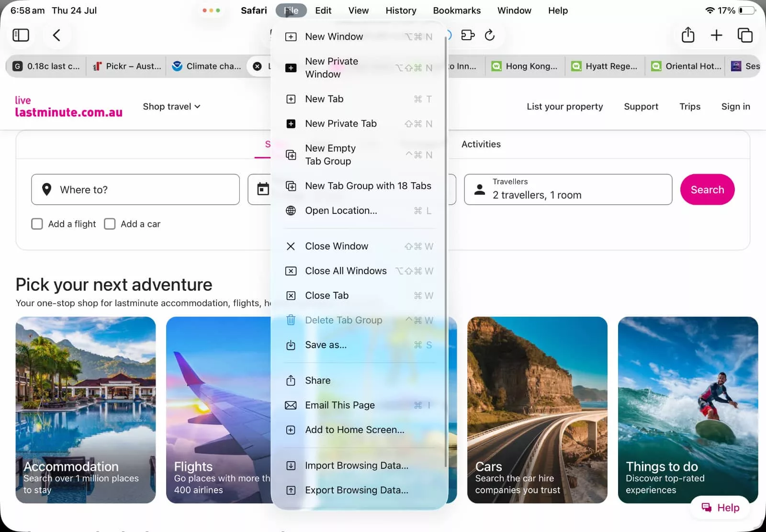Open the travellers and room selector
The image size is (766, 532).
point(568,189)
